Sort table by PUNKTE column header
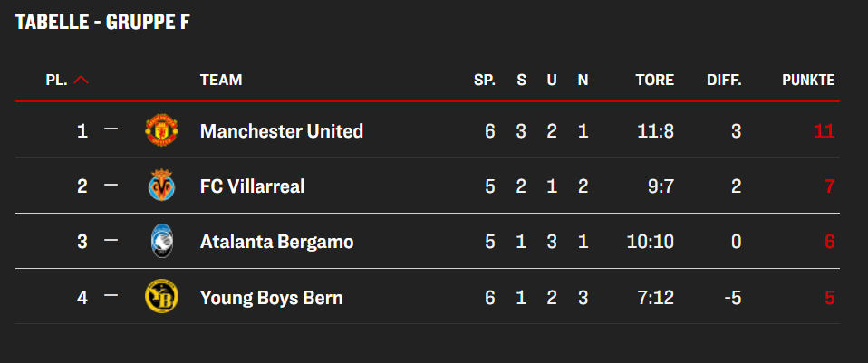 click(x=808, y=81)
